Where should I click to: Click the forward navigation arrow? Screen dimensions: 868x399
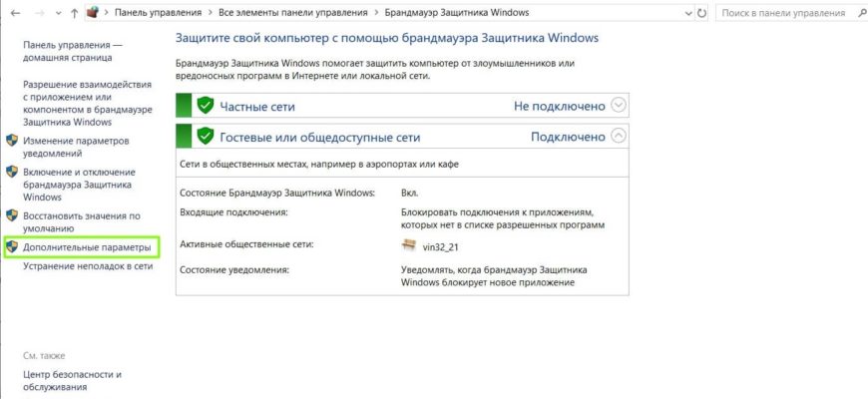[x=39, y=13]
